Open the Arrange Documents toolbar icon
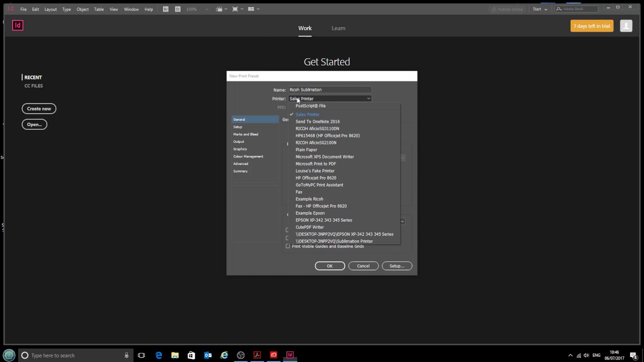 click(253, 9)
